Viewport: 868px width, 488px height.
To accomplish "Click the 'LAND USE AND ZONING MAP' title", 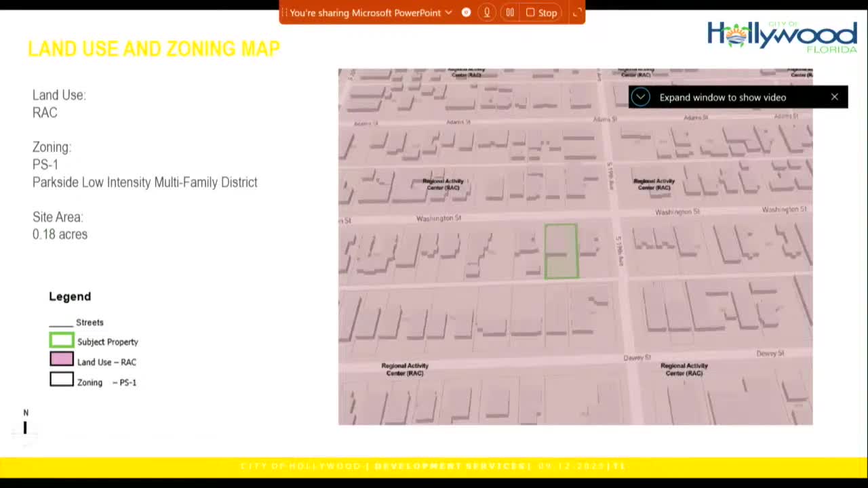I will coord(154,49).
